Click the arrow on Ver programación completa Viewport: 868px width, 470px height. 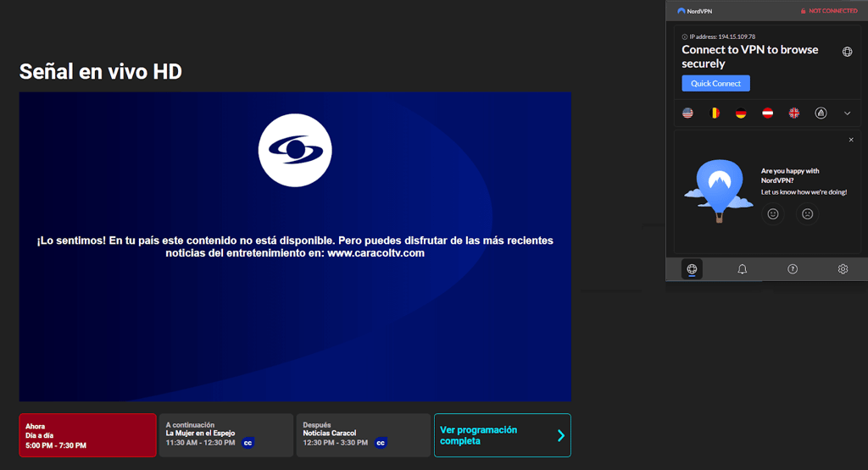(x=561, y=436)
